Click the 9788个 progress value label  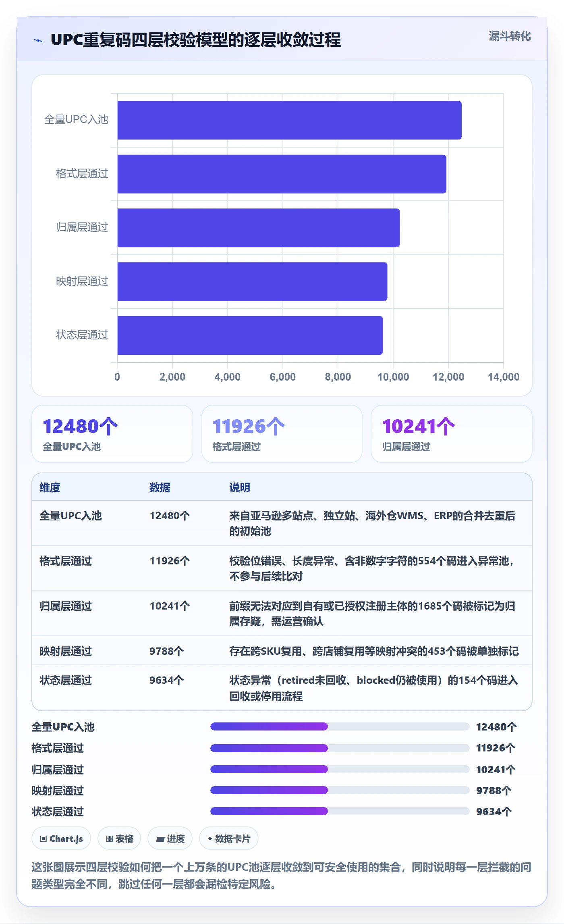(x=494, y=791)
